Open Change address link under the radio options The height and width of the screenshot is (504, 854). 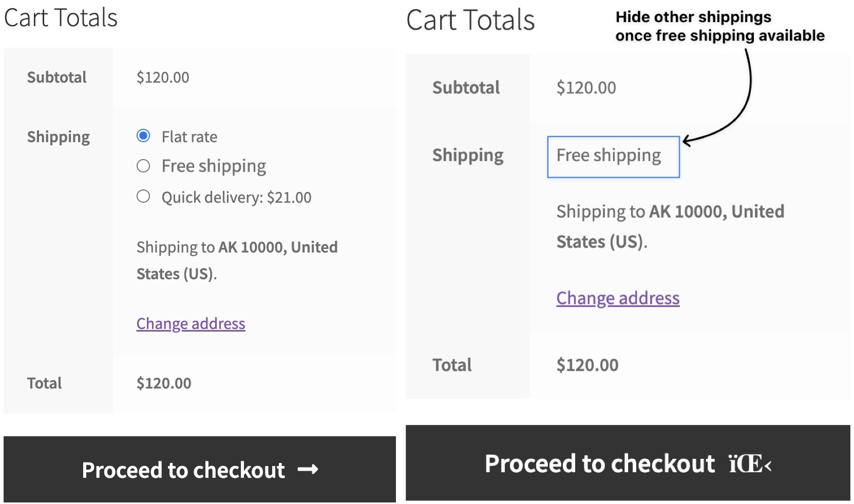191,324
